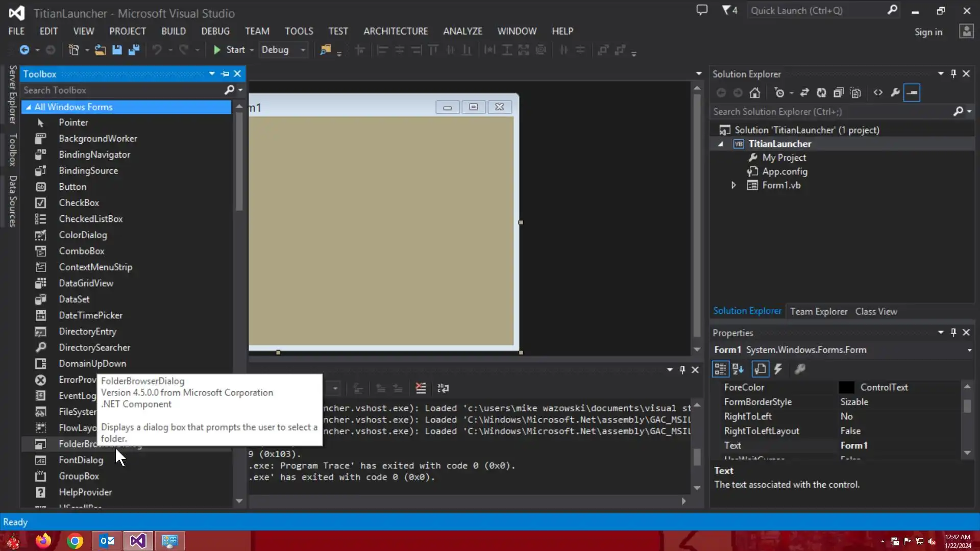Show property Events via lightning icon
Screen dimensions: 980x551
pos(778,369)
